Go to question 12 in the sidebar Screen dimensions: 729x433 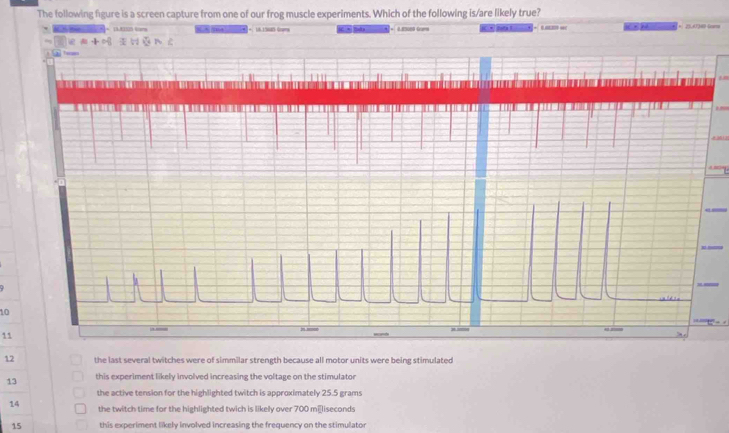[9, 358]
